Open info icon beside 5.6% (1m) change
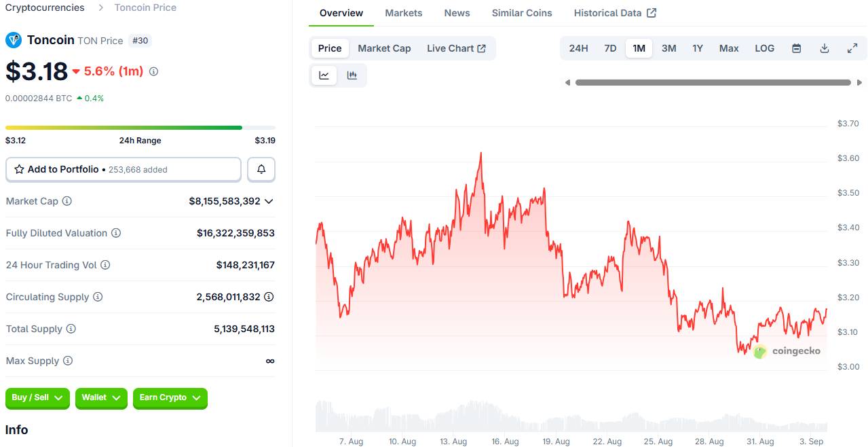 (x=153, y=71)
